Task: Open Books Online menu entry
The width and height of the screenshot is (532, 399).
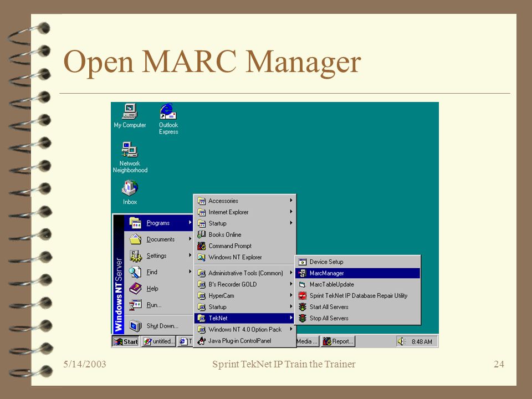Action: pyautogui.click(x=245, y=234)
